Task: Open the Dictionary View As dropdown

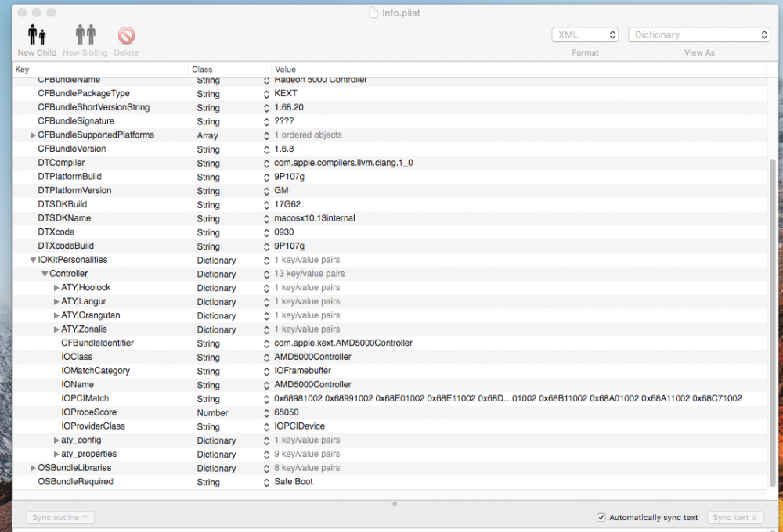Action: pos(699,34)
